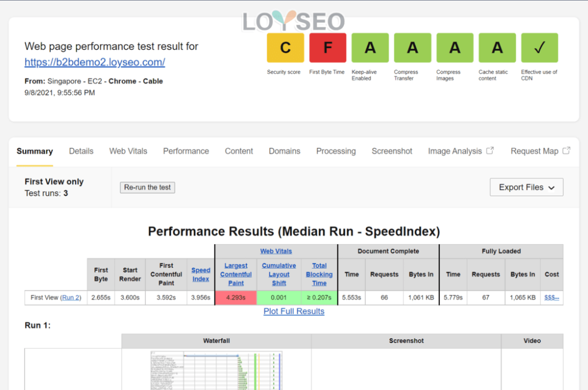Click the external link icon beside Request Map
This screenshot has height=390, width=588.
click(x=567, y=151)
